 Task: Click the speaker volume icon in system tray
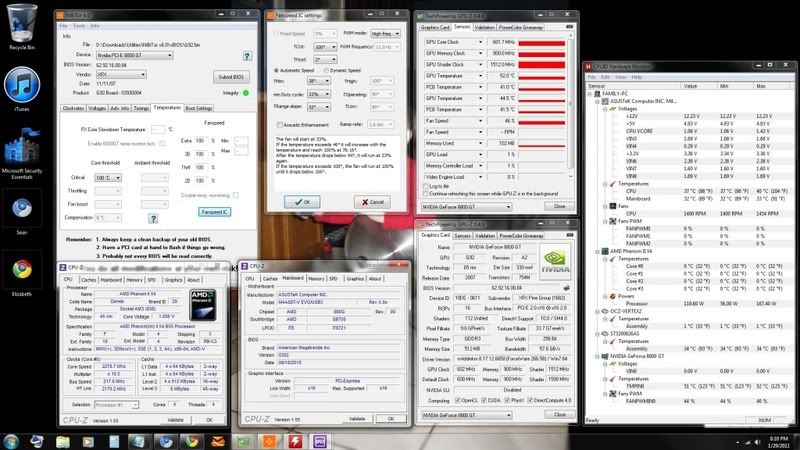click(x=757, y=442)
